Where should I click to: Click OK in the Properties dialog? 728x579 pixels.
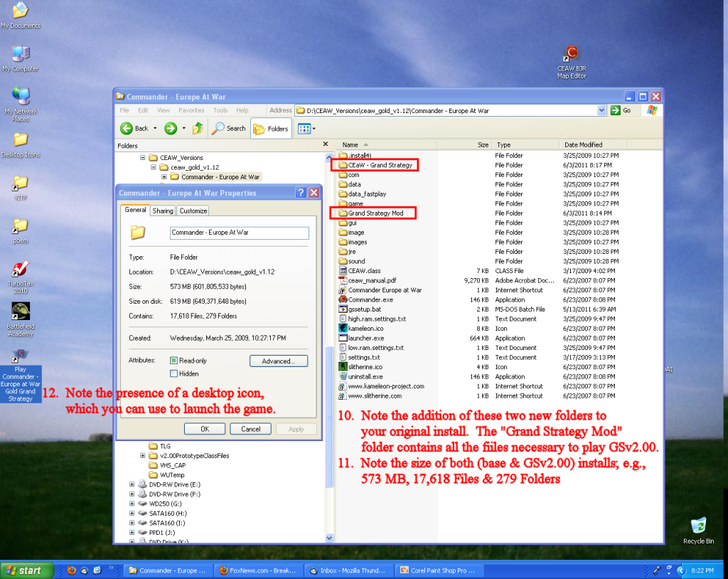tap(205, 429)
